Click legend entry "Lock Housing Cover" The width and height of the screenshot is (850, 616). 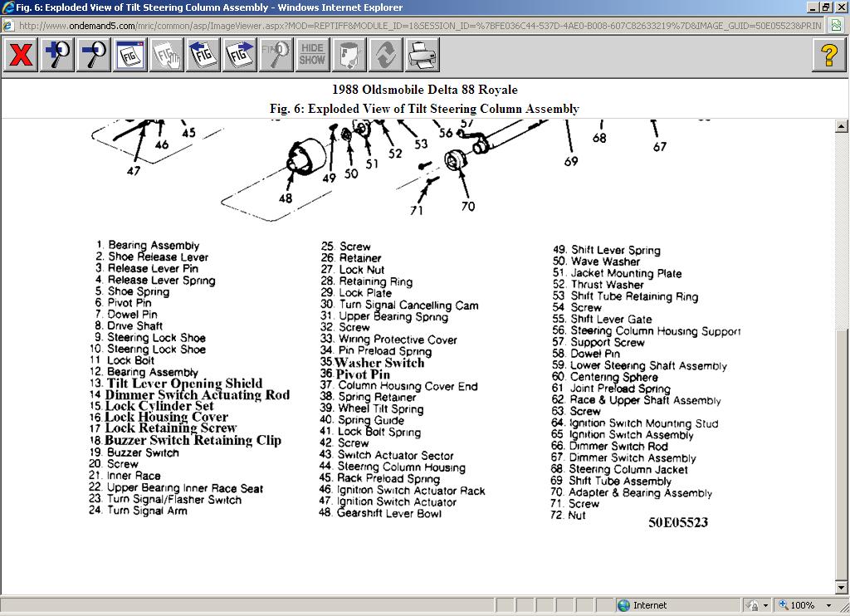coord(166,417)
